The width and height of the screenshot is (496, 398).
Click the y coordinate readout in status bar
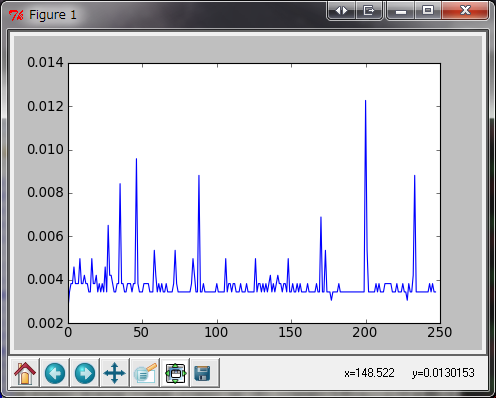pos(443,373)
